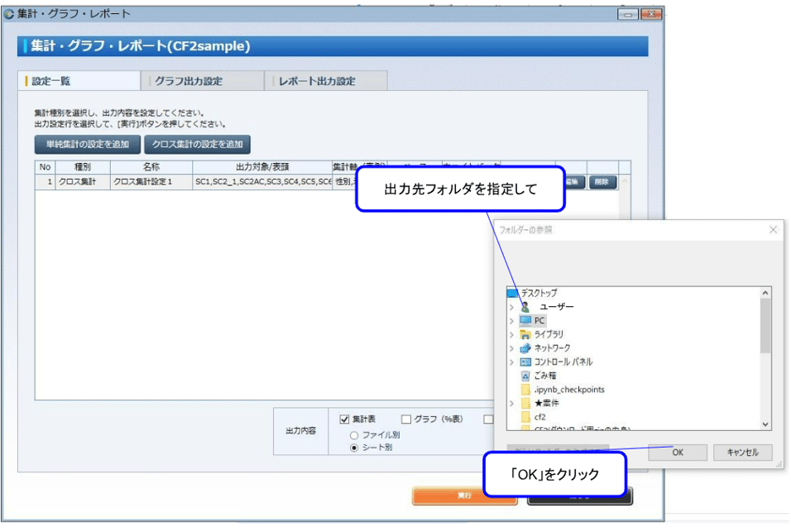The height and width of the screenshot is (532, 791).
Task: Uncheck the 集計表 checkbox
Action: click(343, 418)
